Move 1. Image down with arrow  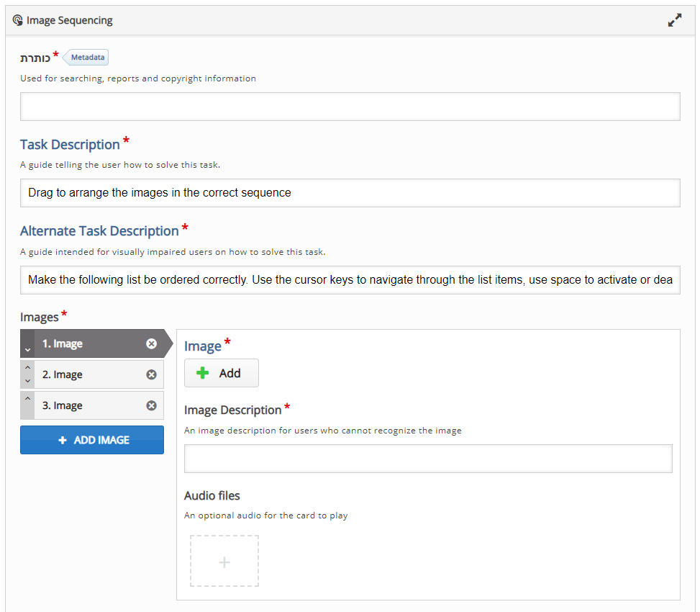point(27,349)
